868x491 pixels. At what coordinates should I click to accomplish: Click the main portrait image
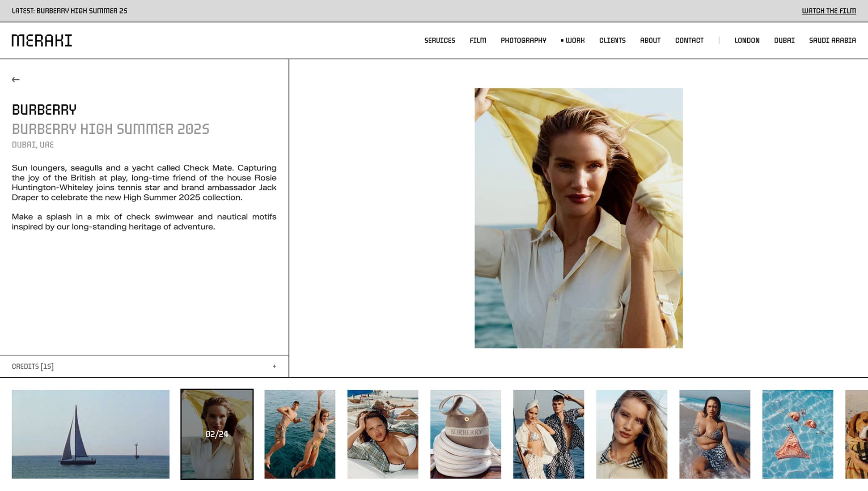pyautogui.click(x=578, y=218)
